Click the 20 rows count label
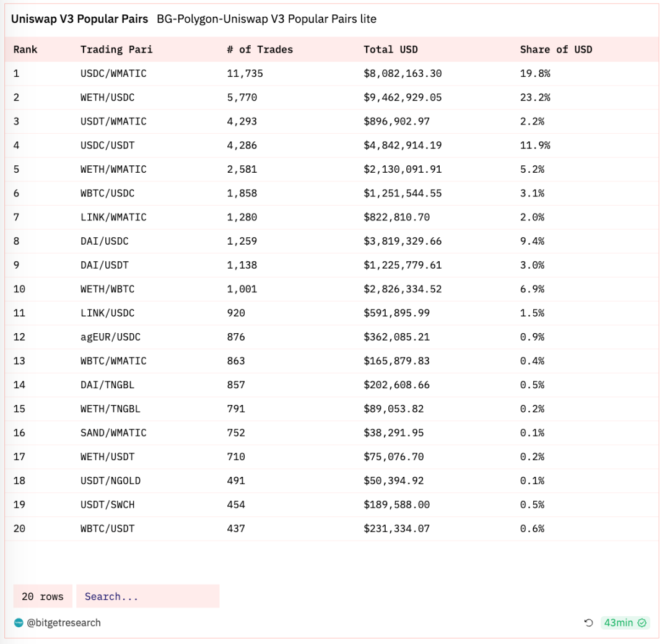The image size is (662, 644). pyautogui.click(x=42, y=596)
